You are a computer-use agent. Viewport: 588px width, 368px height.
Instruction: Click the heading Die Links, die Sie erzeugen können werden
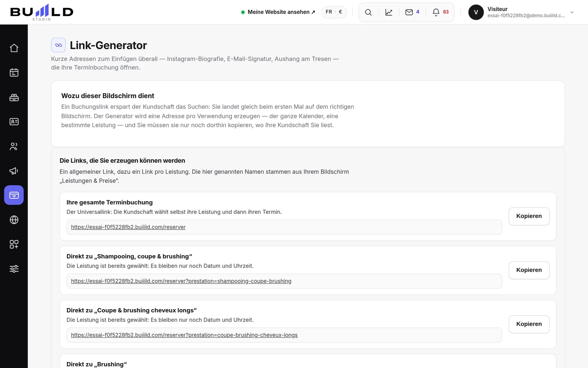[122, 161]
